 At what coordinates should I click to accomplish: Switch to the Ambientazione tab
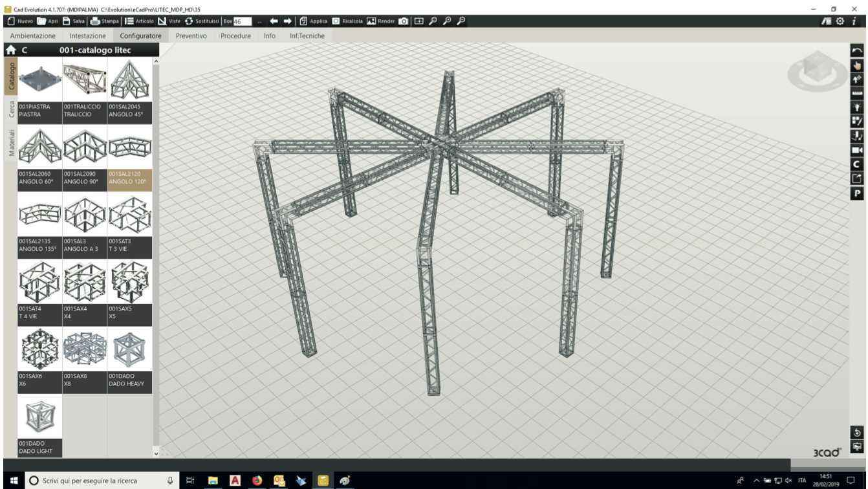tap(33, 36)
